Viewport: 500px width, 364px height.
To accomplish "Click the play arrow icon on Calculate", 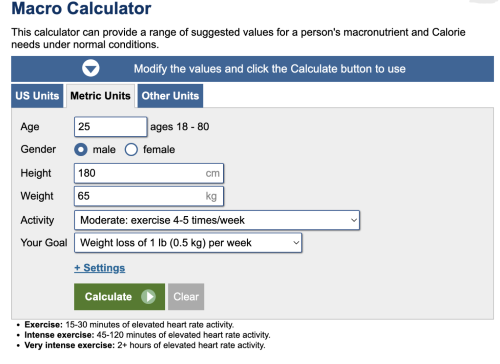I will [x=148, y=296].
